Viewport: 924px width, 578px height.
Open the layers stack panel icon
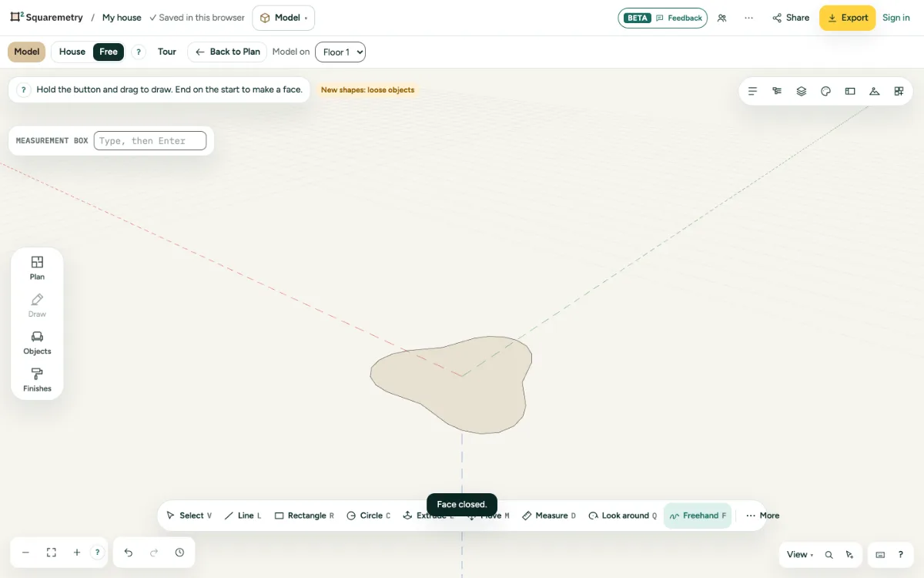pos(802,91)
